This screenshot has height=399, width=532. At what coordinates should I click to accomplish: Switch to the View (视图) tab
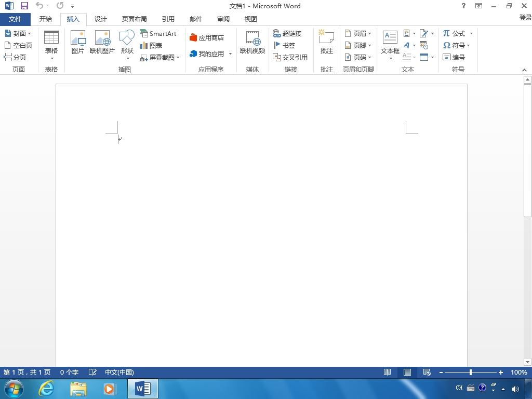[251, 19]
